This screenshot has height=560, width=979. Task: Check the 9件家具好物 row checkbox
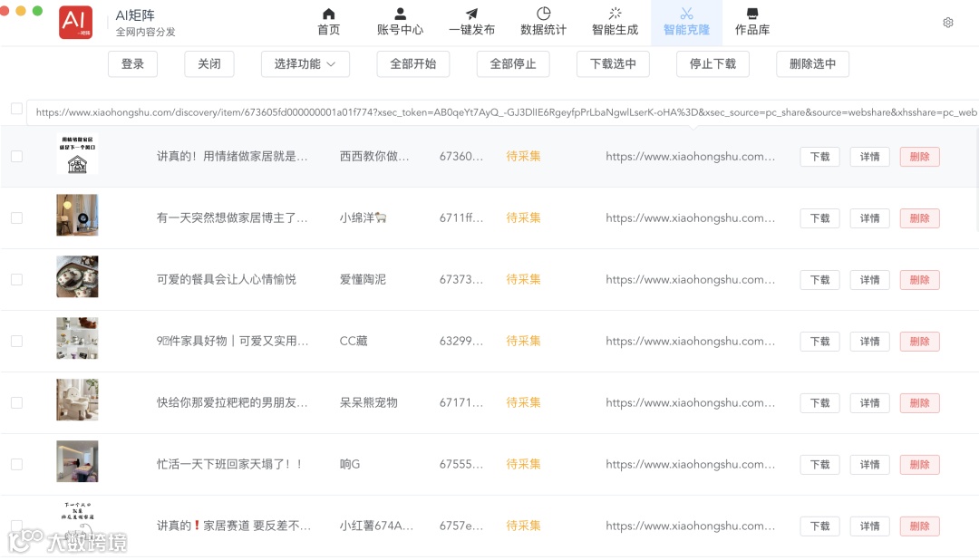pyautogui.click(x=17, y=341)
